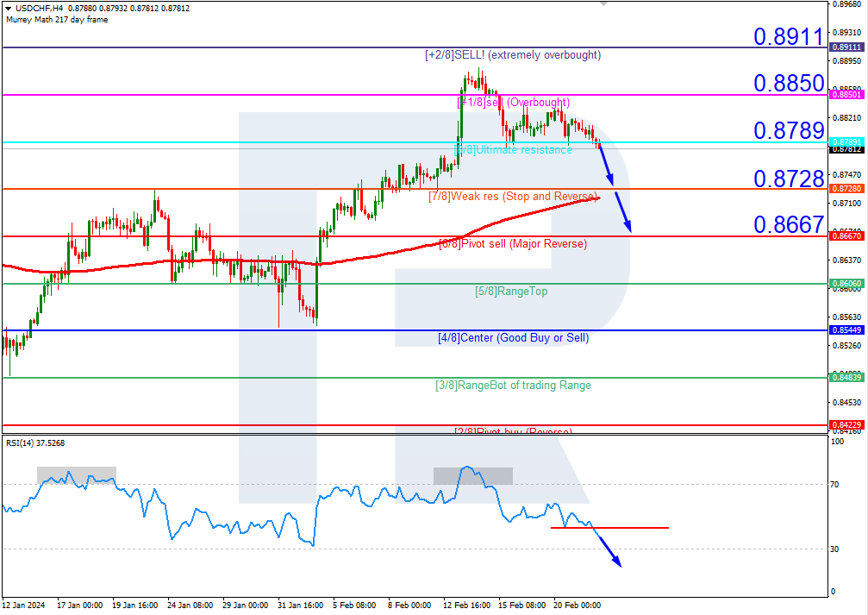868x615 pixels.
Task: Select the blue [4/8]Center line
Action: click(259, 330)
